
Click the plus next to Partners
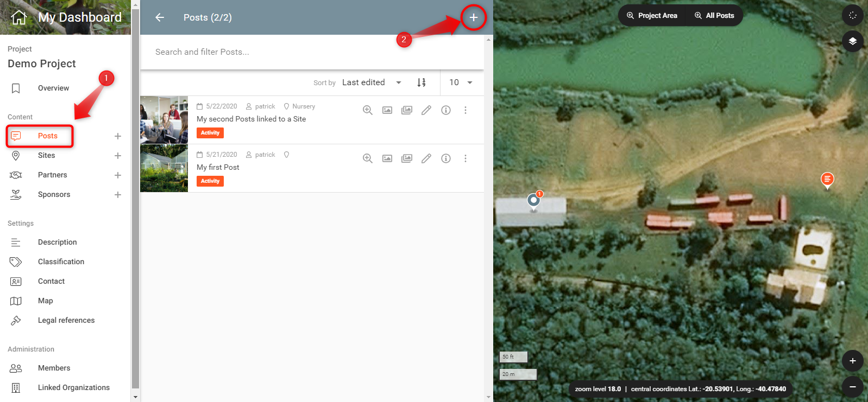tap(118, 175)
